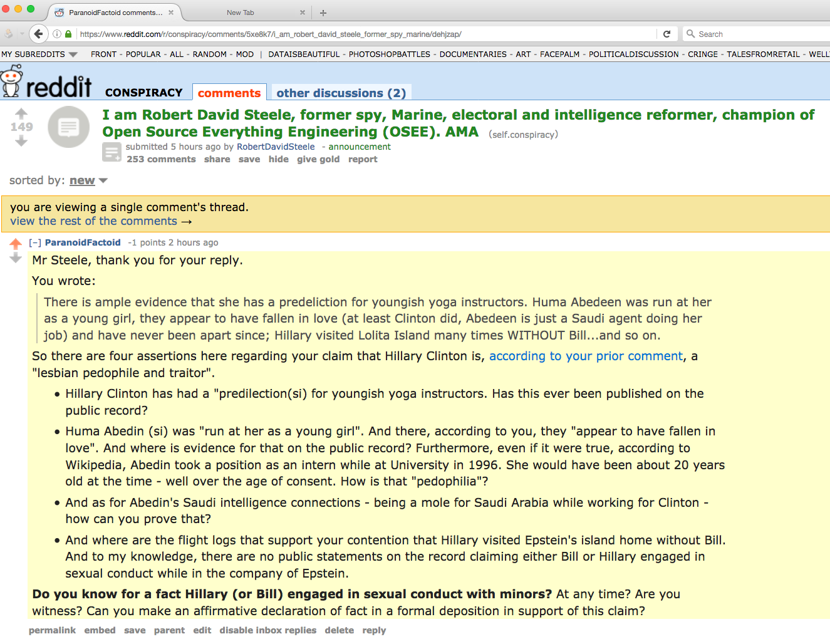Switch to the ParanoidFactoid comments browser tab
Screen dimensions: 830x644
tap(114, 13)
